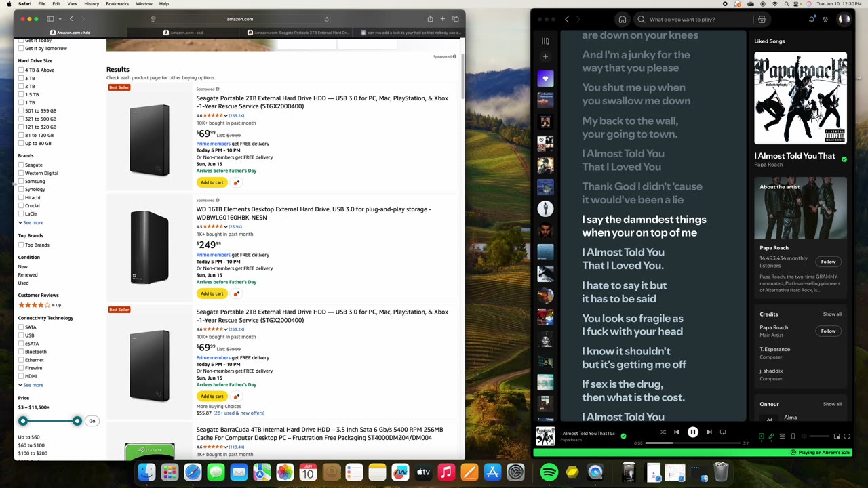The image size is (868, 488).
Task: Click the Safari address bar
Action: [239, 19]
